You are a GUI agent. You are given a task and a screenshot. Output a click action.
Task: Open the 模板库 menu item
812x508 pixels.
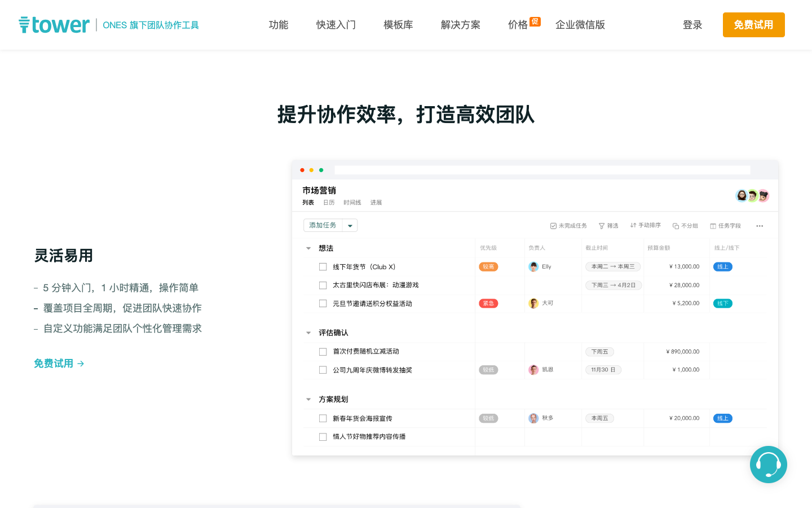click(x=398, y=25)
